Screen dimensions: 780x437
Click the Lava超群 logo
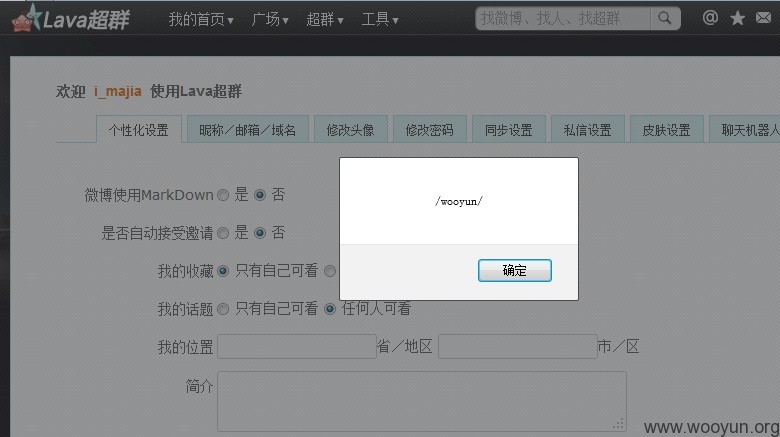pos(71,19)
